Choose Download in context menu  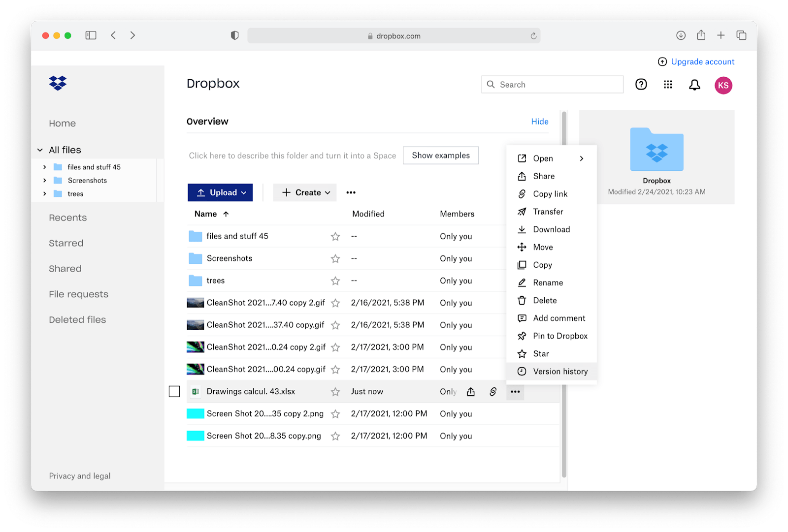(x=551, y=229)
